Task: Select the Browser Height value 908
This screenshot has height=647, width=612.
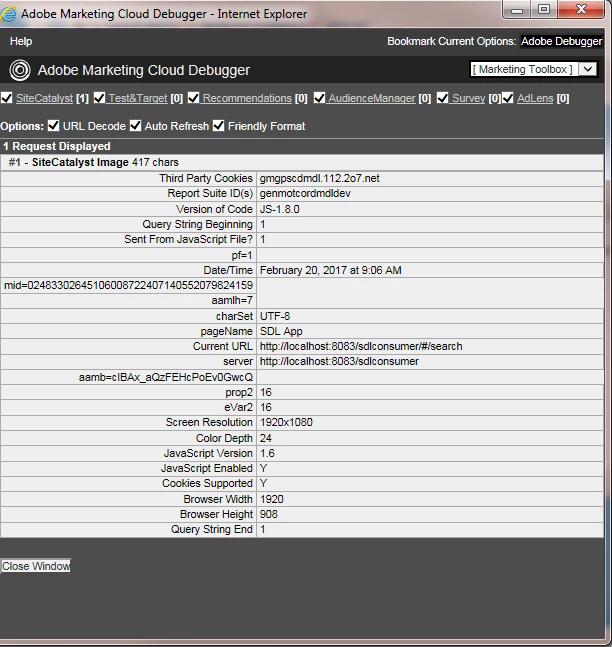Action: click(269, 514)
